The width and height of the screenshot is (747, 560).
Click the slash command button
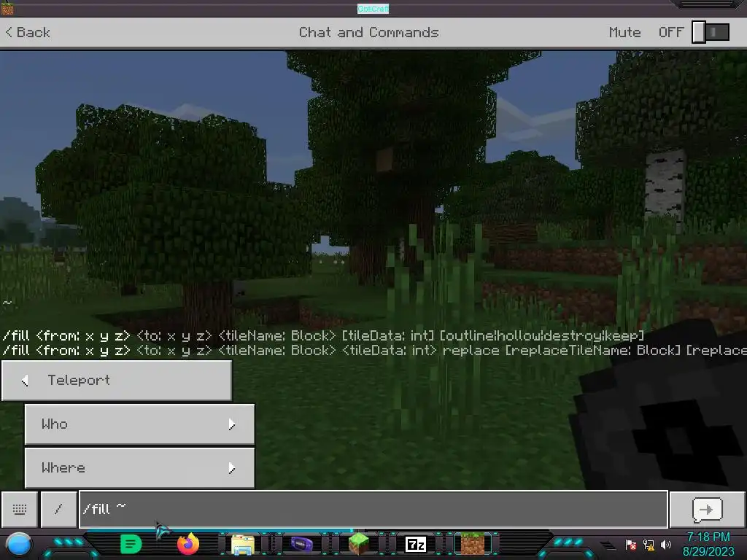click(58, 509)
